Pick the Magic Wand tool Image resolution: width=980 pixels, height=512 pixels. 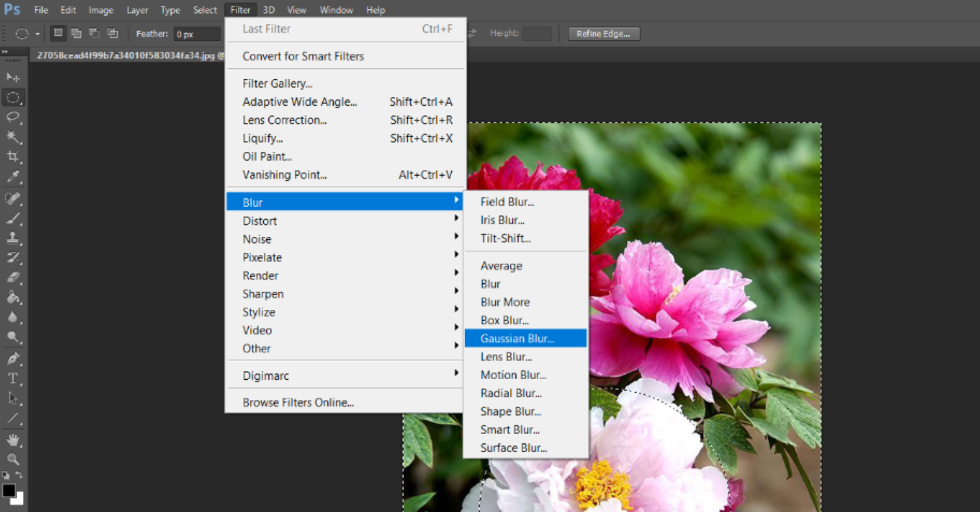(x=13, y=137)
